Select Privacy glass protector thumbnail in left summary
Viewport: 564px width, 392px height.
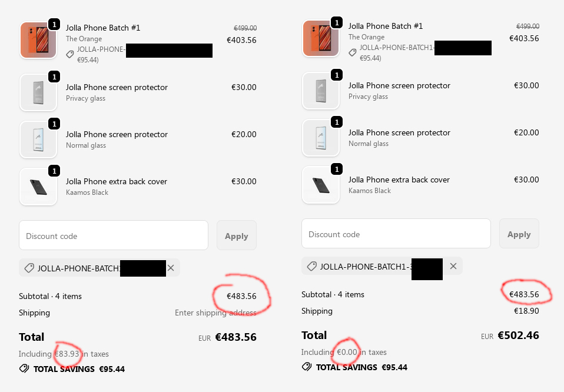[38, 92]
